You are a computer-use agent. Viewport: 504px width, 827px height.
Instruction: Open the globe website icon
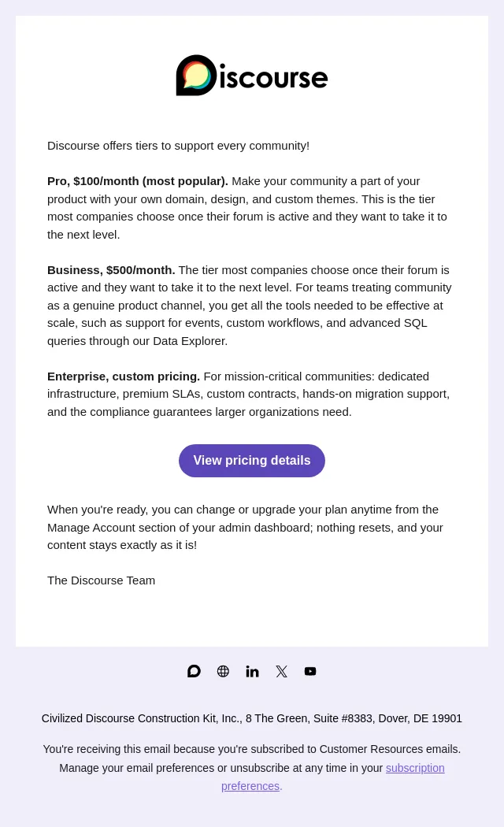pyautogui.click(x=223, y=671)
